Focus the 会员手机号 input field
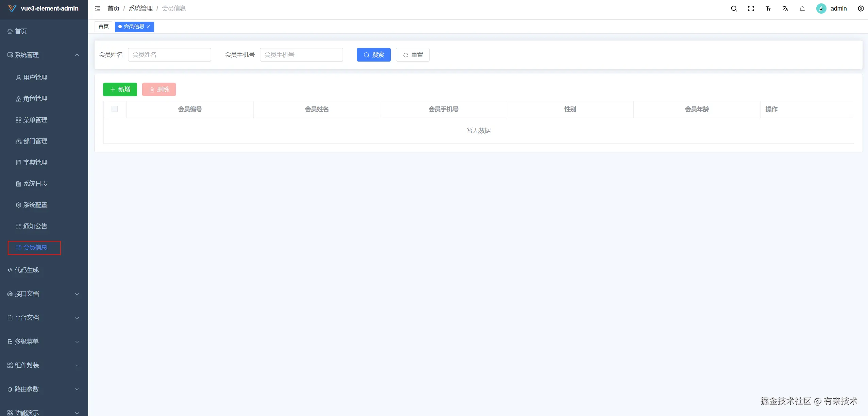This screenshot has height=416, width=868. (x=301, y=55)
